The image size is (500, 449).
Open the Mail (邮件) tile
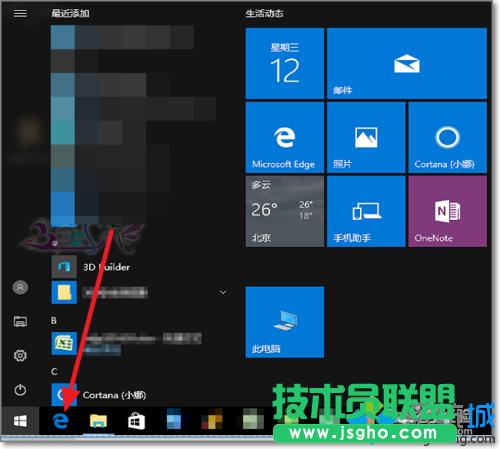pos(407,63)
